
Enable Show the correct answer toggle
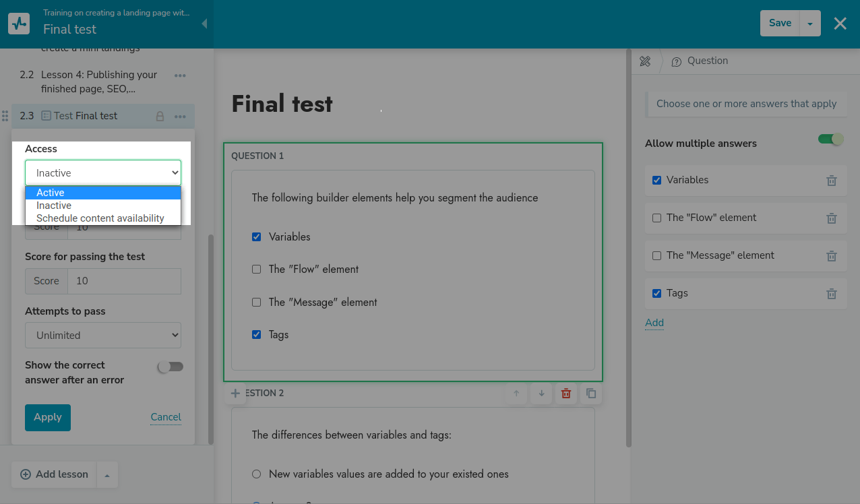pyautogui.click(x=170, y=367)
